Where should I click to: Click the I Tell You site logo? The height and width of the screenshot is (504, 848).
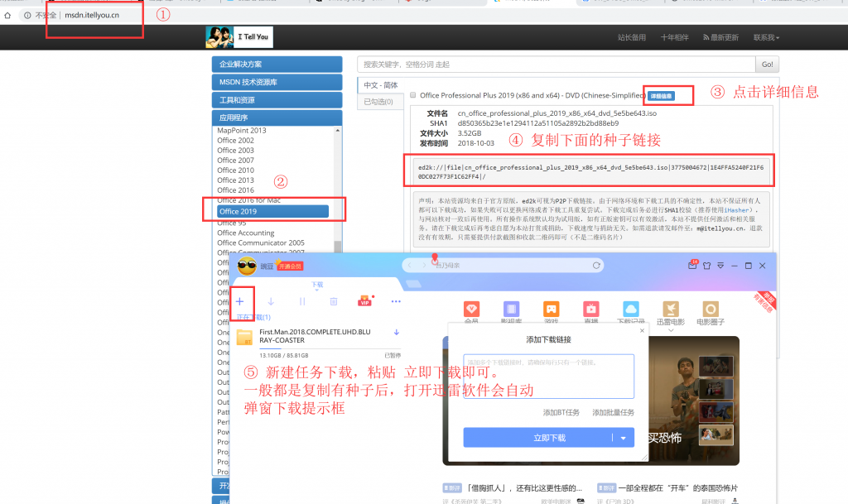[239, 36]
